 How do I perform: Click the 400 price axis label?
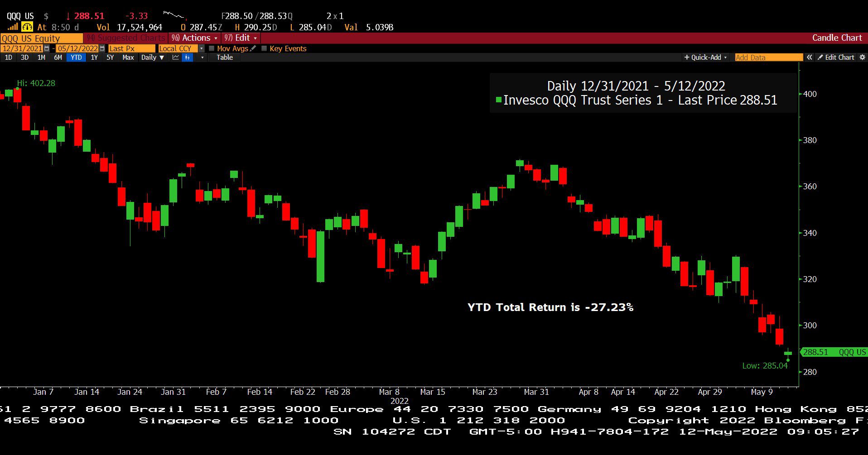click(810, 94)
